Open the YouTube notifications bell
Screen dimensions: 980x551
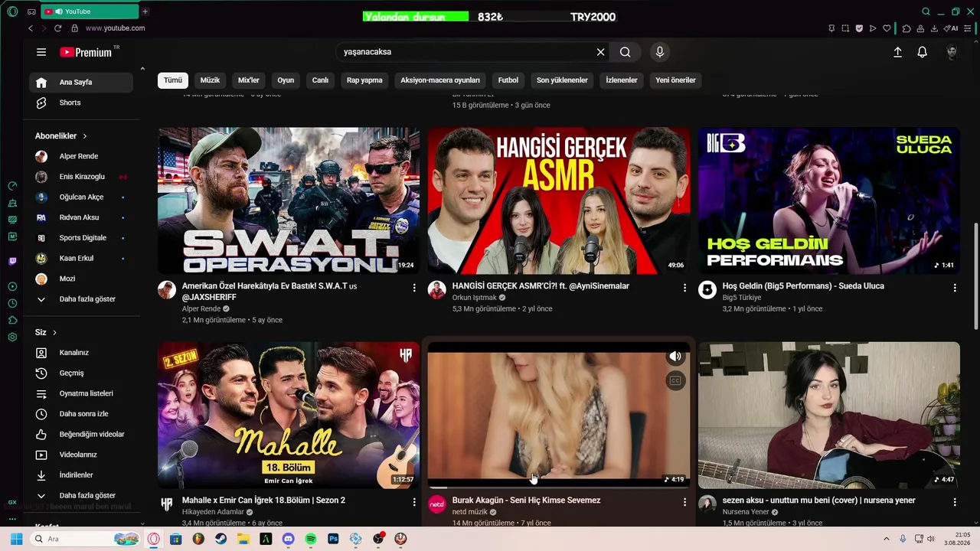point(923,52)
